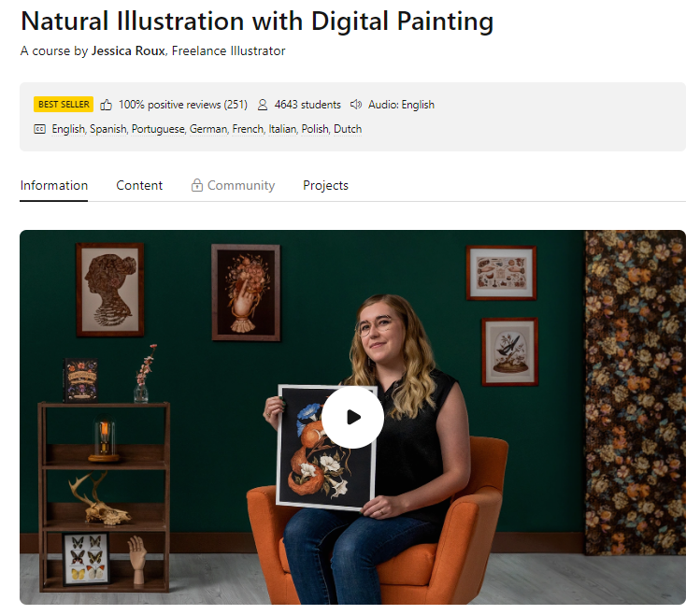Viewport: 700px width, 615px height.
Task: Go to the Projects tab
Action: coord(325,185)
